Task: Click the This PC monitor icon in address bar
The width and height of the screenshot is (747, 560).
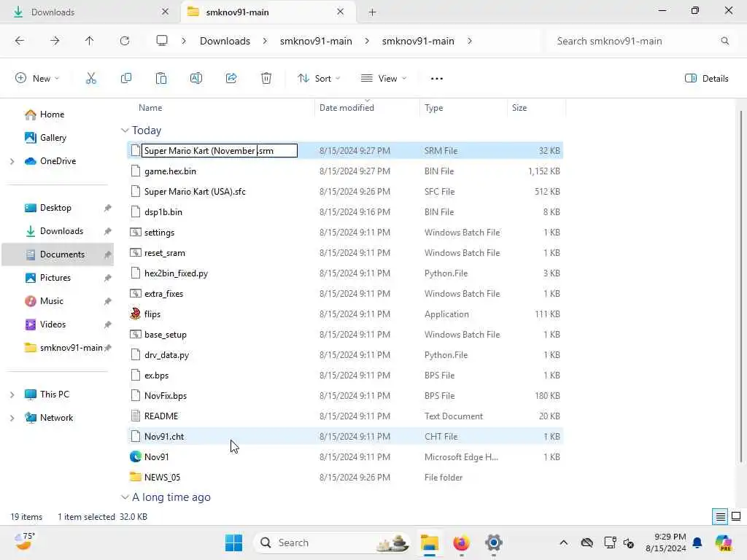Action: point(162,41)
